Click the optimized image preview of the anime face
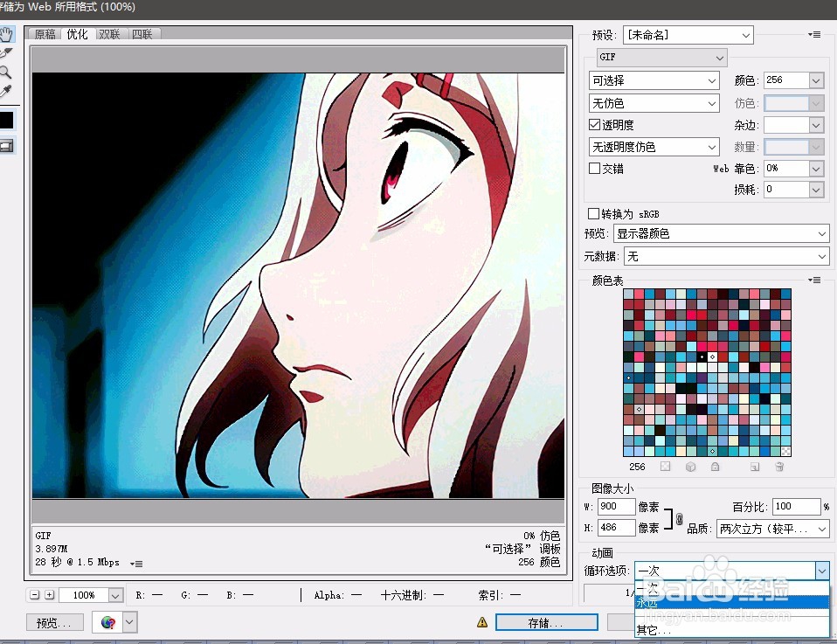Viewport: 837px width, 644px height. pos(298,285)
